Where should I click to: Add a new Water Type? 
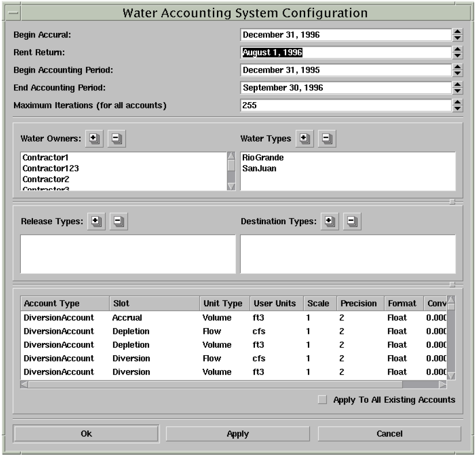pyautogui.click(x=305, y=139)
